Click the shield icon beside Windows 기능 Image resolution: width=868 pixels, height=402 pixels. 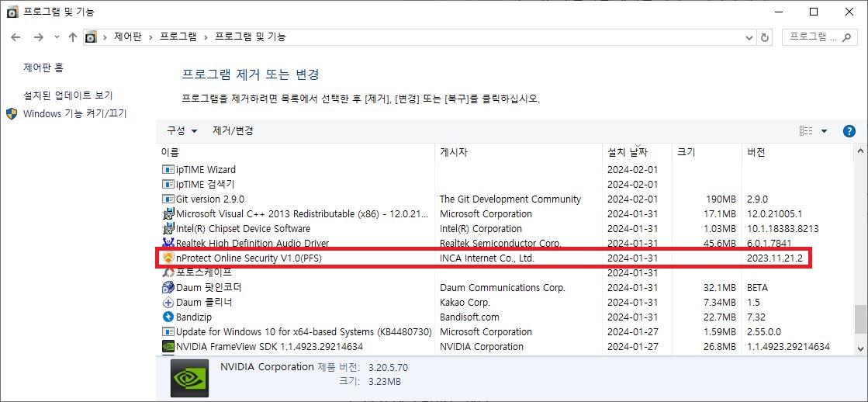tap(12, 113)
